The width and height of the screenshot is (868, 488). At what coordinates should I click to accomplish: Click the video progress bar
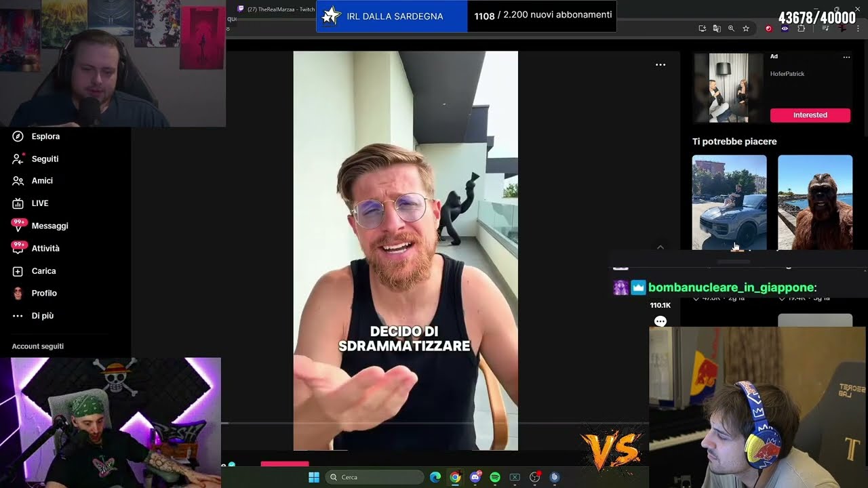pos(434,424)
